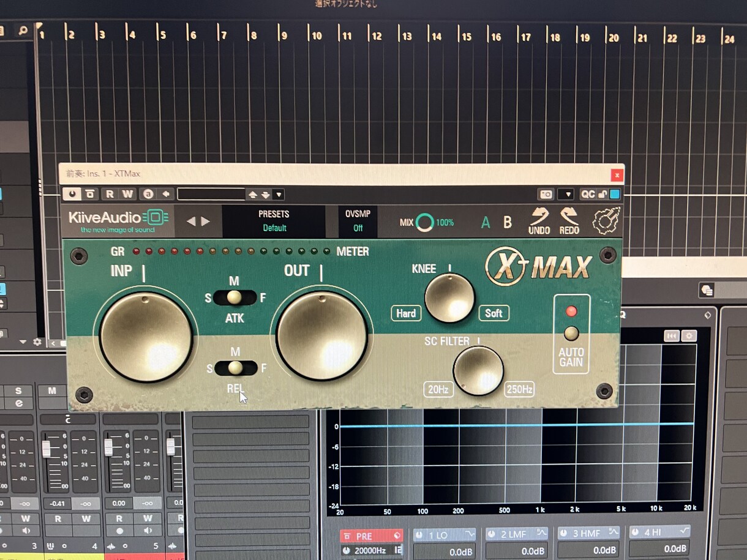Image resolution: width=747 pixels, height=560 pixels.
Task: Click the KNEE knob
Action: pyautogui.click(x=449, y=298)
